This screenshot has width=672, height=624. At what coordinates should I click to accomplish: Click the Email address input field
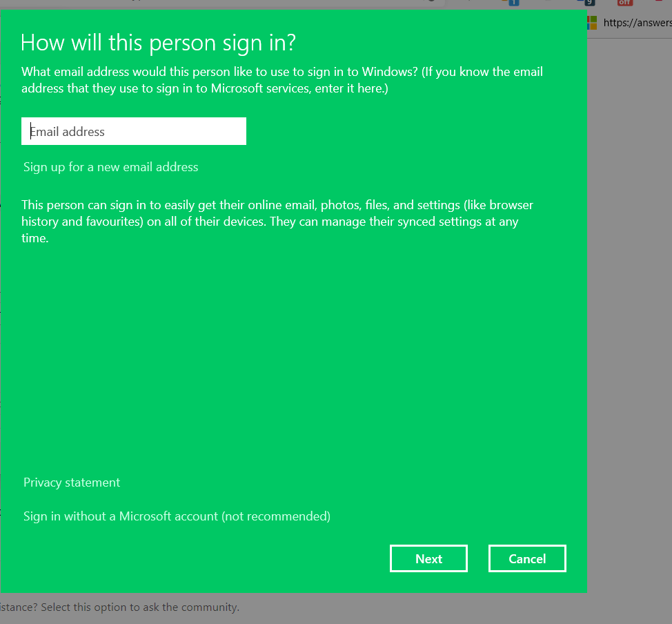(134, 131)
